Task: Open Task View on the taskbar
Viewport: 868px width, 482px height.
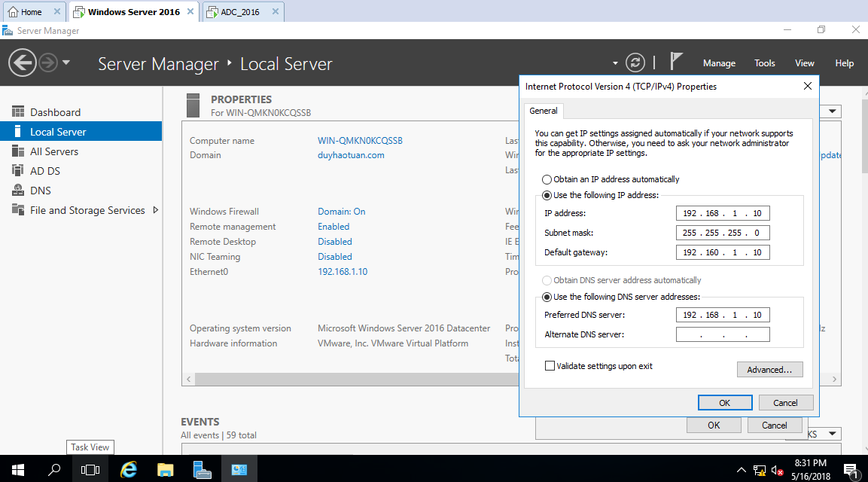Action: 90,469
